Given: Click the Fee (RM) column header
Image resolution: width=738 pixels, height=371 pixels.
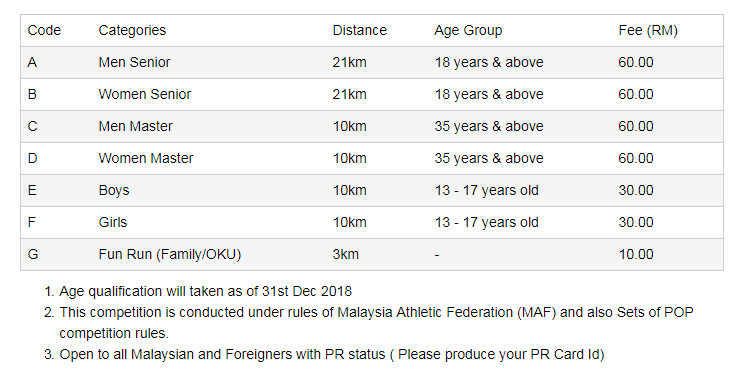Looking at the screenshot, I should click(648, 31).
